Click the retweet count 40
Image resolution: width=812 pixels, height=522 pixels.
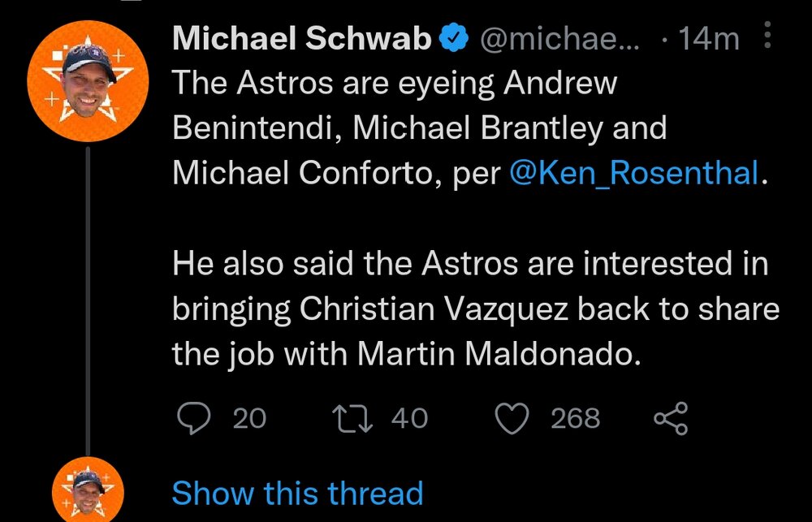click(409, 418)
